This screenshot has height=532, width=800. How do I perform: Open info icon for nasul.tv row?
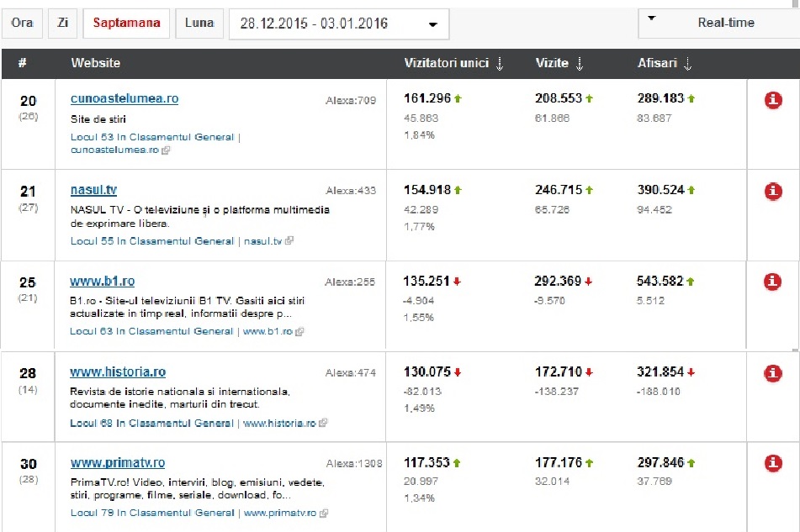[x=773, y=191]
